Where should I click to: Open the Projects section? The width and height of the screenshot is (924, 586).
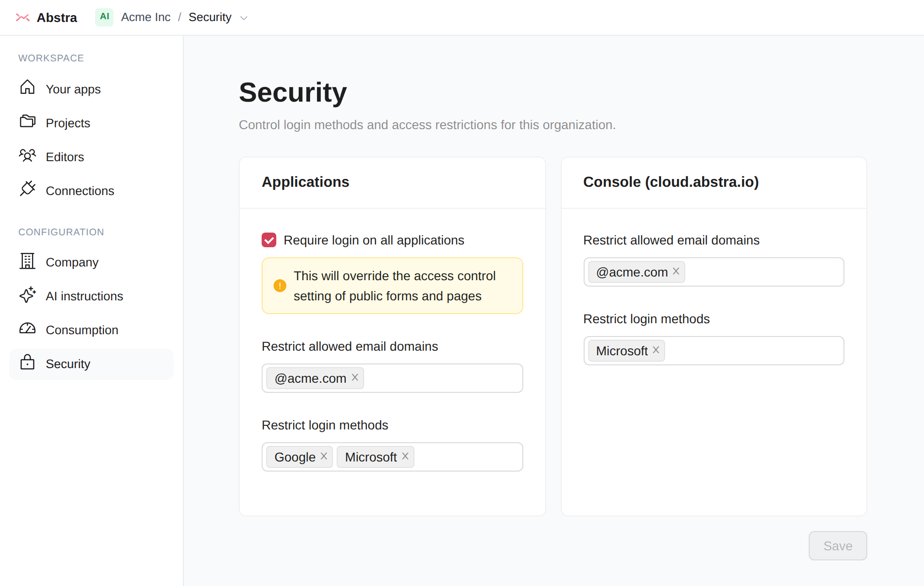pyautogui.click(x=91, y=123)
